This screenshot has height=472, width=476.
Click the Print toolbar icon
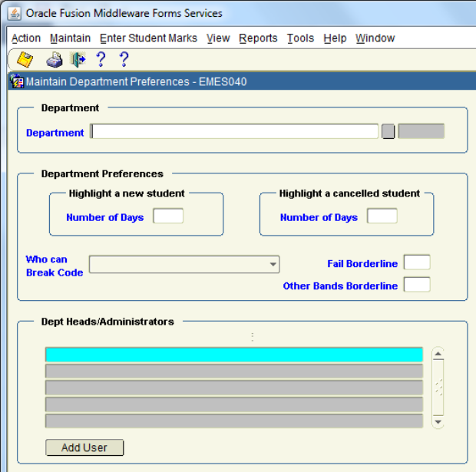coord(55,60)
